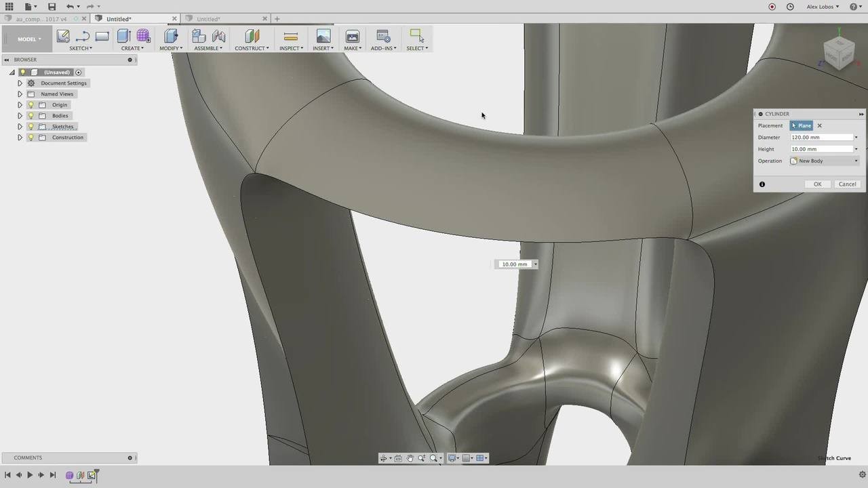
Task: Open Grid and Snaps settings icon
Action: (x=466, y=458)
